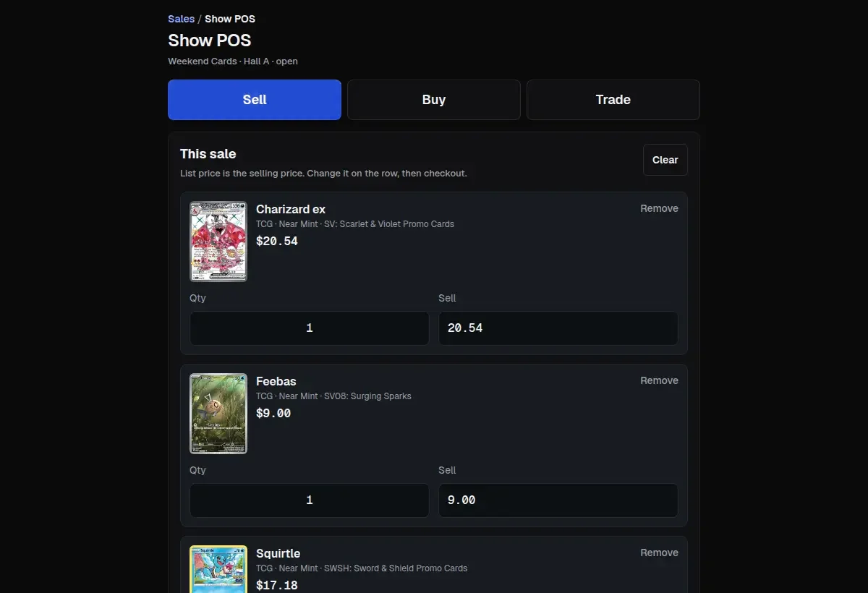Open the Feebas card thumbnail
Image resolution: width=868 pixels, height=593 pixels.
(x=218, y=414)
